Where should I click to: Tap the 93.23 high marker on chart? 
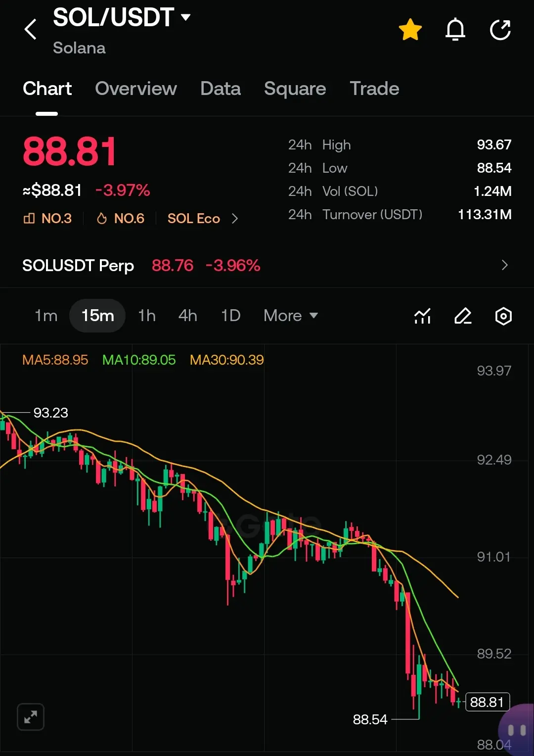[50, 413]
